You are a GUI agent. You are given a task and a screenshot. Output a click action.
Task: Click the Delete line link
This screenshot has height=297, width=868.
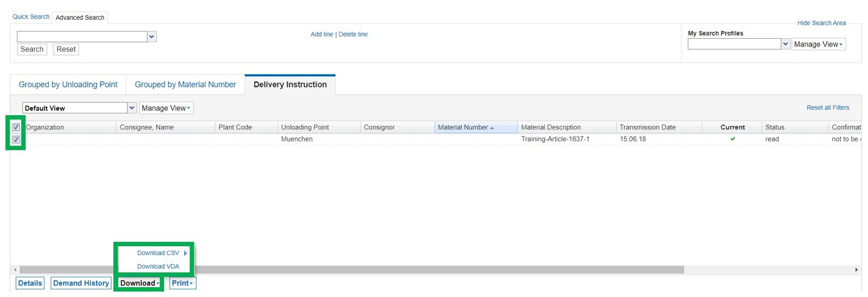click(353, 34)
